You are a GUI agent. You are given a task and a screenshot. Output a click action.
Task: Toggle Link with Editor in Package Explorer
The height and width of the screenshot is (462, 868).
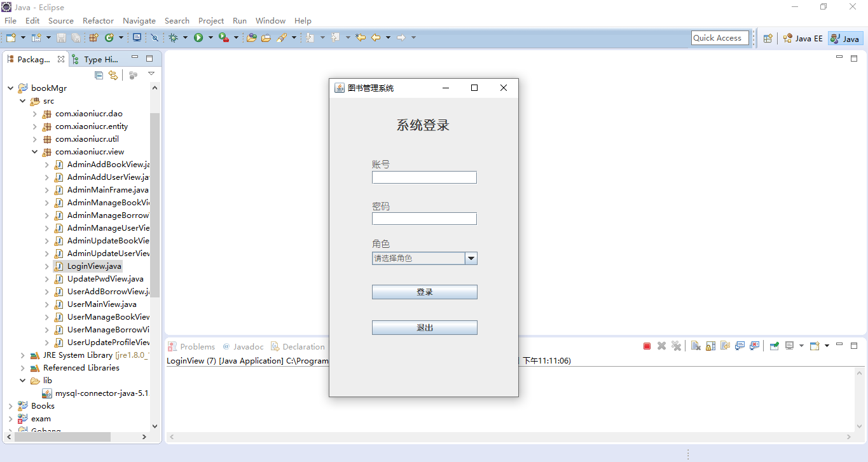click(x=113, y=75)
